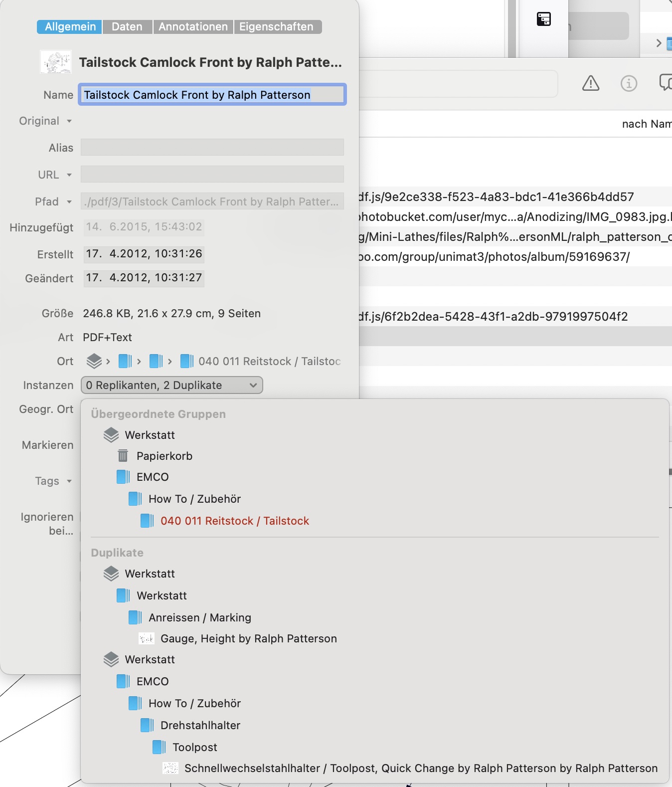Open the Tags dropdown arrow

tap(69, 481)
